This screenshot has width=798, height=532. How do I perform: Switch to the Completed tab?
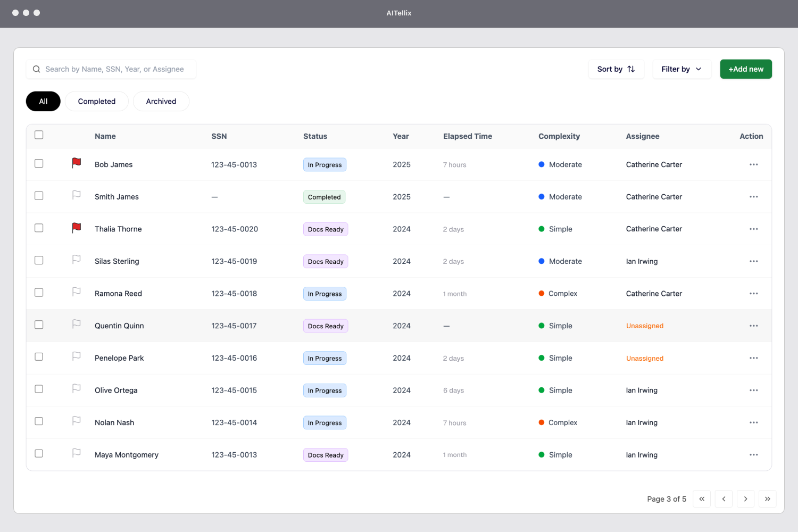coord(96,101)
